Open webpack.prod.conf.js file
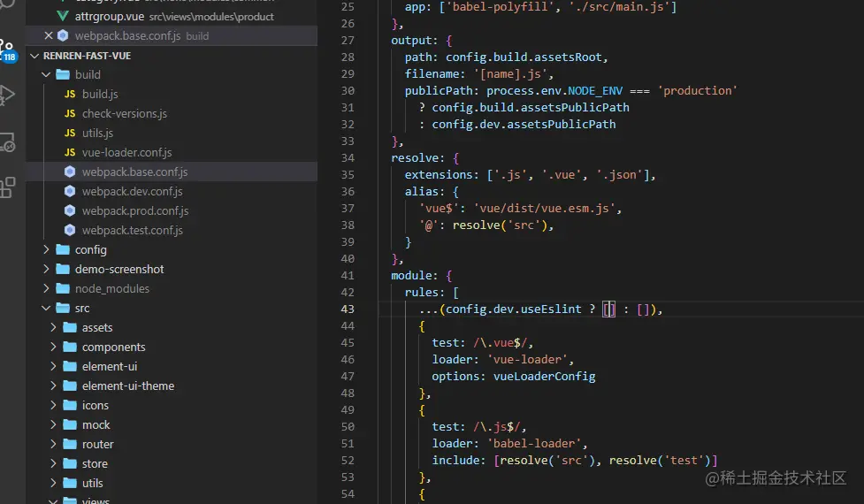This screenshot has width=864, height=504. (135, 211)
